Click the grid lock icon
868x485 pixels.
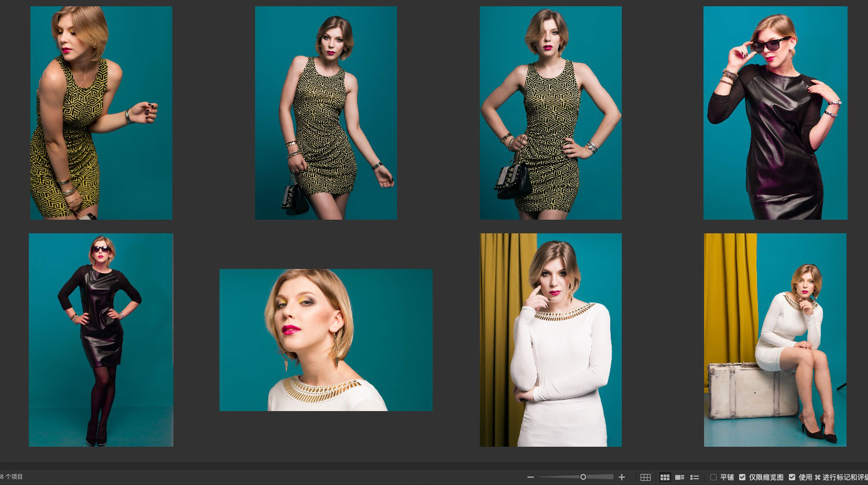[645, 477]
